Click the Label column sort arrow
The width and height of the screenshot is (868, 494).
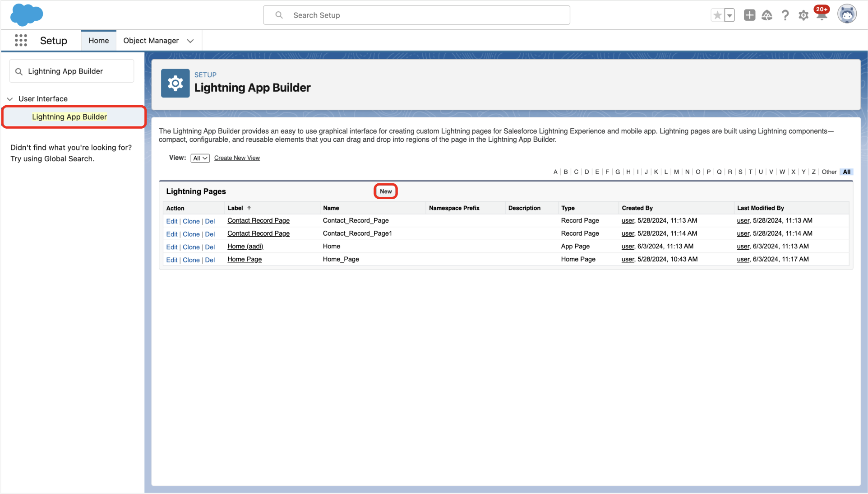pyautogui.click(x=249, y=208)
